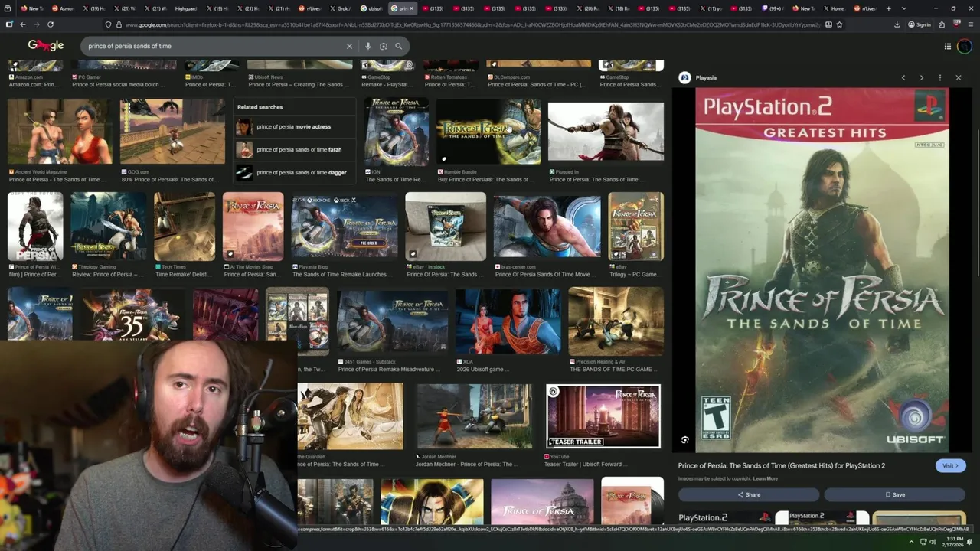Image resolution: width=980 pixels, height=551 pixels.
Task: Open the Humble Bundle result image
Action: click(488, 132)
